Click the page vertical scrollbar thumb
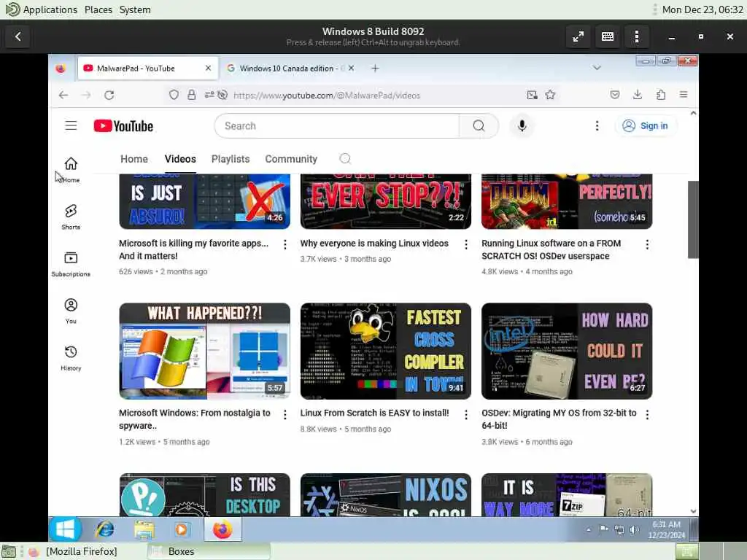The width and height of the screenshot is (747, 560). (x=693, y=219)
